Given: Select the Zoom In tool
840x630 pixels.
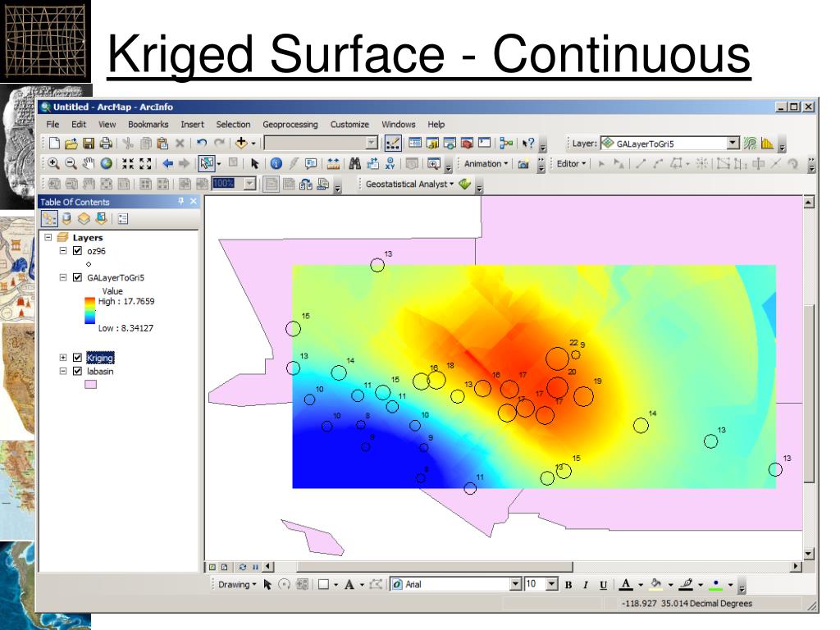Looking at the screenshot, I should coord(53,163).
